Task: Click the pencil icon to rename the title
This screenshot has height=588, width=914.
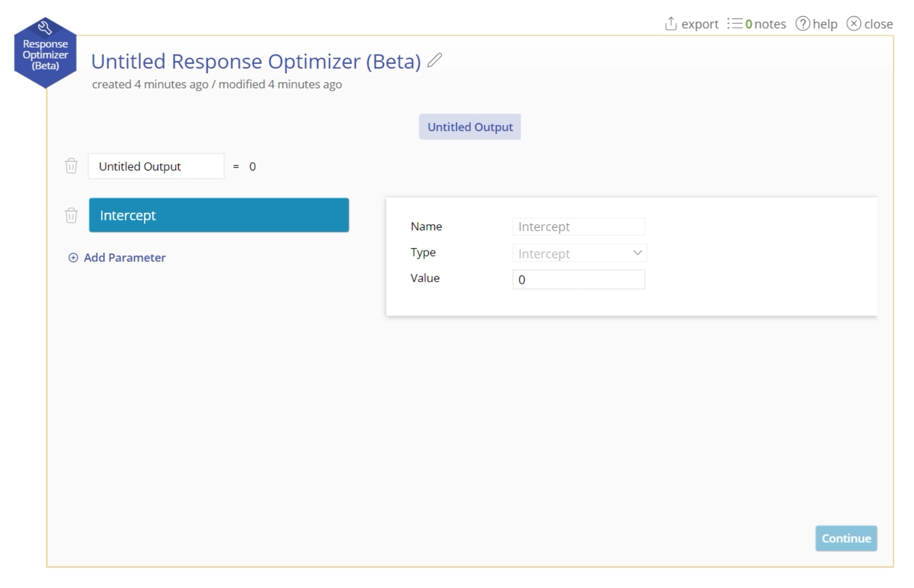Action: 434,61
